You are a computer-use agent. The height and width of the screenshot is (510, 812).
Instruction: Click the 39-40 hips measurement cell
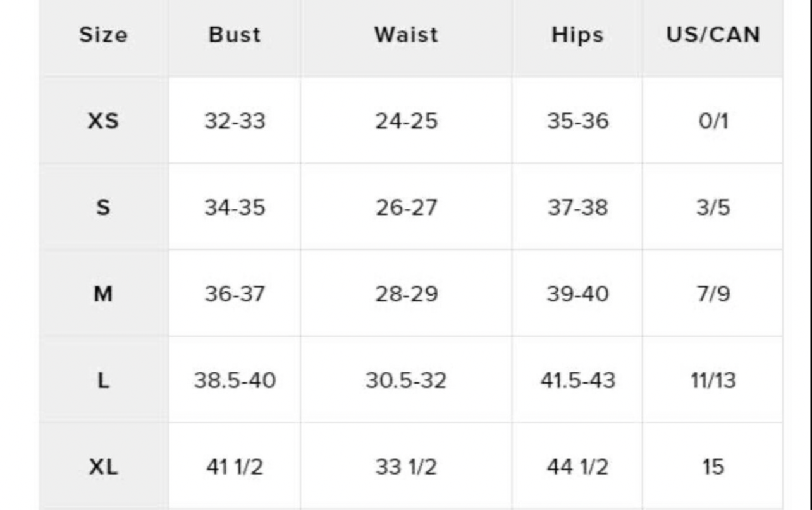(577, 293)
